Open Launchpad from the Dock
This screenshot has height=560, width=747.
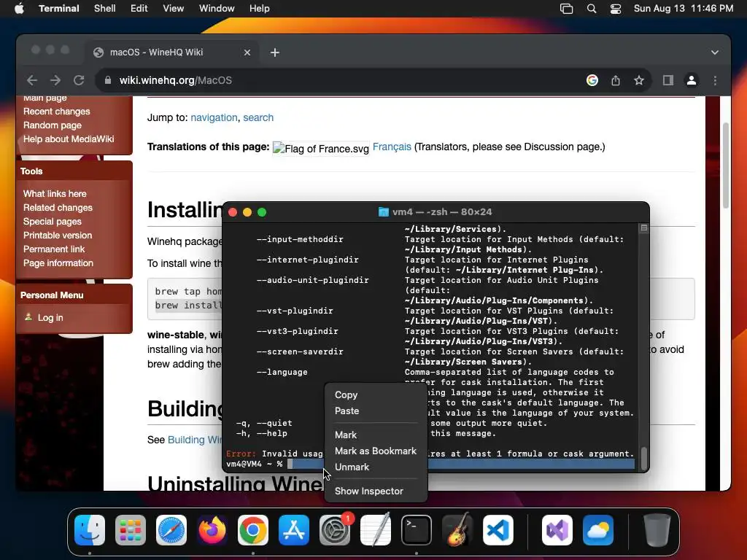pyautogui.click(x=131, y=530)
